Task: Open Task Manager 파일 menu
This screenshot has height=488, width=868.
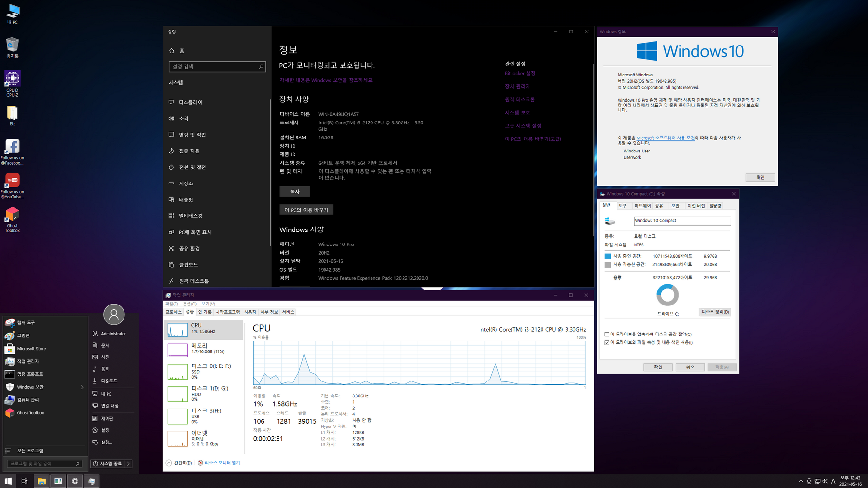Action: point(171,304)
